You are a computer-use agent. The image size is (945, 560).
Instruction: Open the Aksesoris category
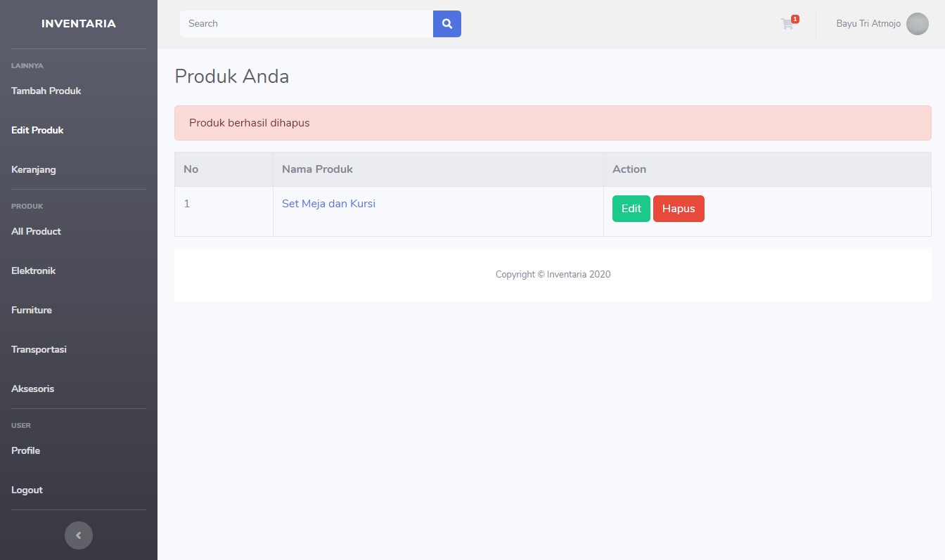coord(32,389)
